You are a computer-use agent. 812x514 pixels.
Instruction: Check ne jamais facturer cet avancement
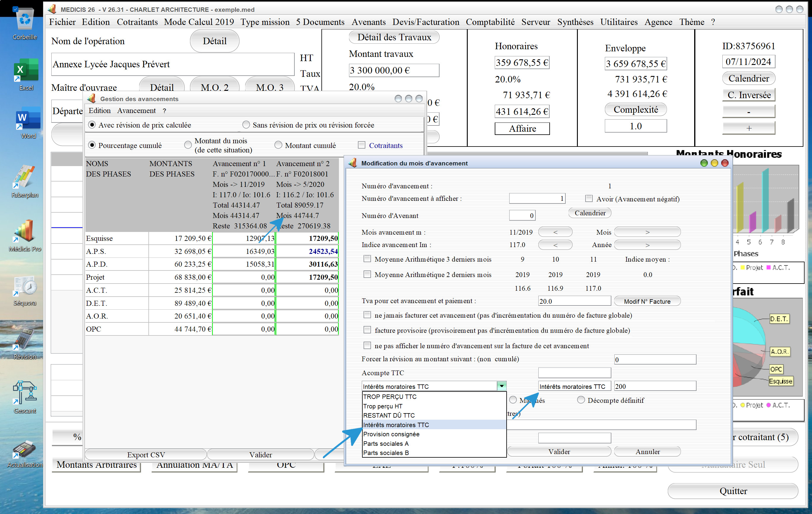pyautogui.click(x=367, y=315)
